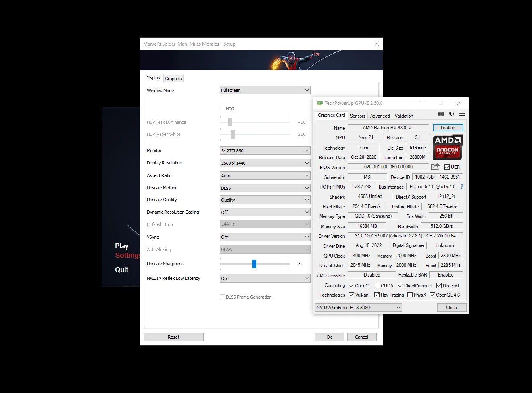
Task: Switch to the Graphics tab in Setup
Action: 173,79
